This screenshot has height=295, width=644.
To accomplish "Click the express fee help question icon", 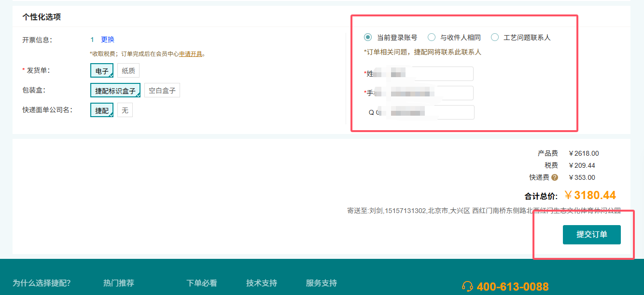I will click(555, 177).
